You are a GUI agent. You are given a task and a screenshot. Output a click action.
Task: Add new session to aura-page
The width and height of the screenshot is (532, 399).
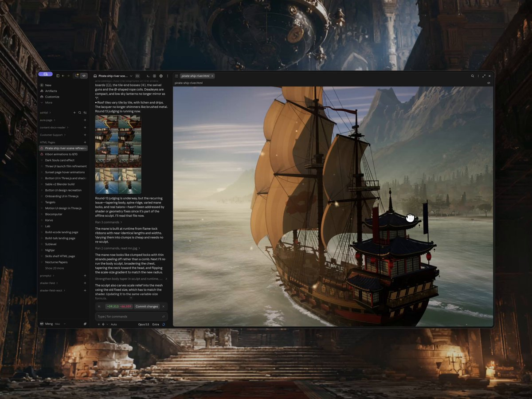pos(85,120)
